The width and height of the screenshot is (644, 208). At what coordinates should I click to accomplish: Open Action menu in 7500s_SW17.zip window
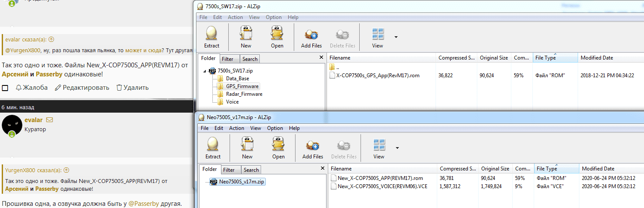click(235, 17)
